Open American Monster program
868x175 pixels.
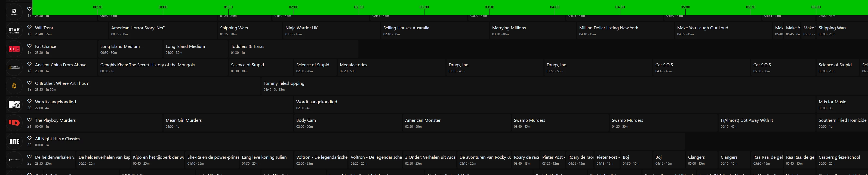coord(457,123)
